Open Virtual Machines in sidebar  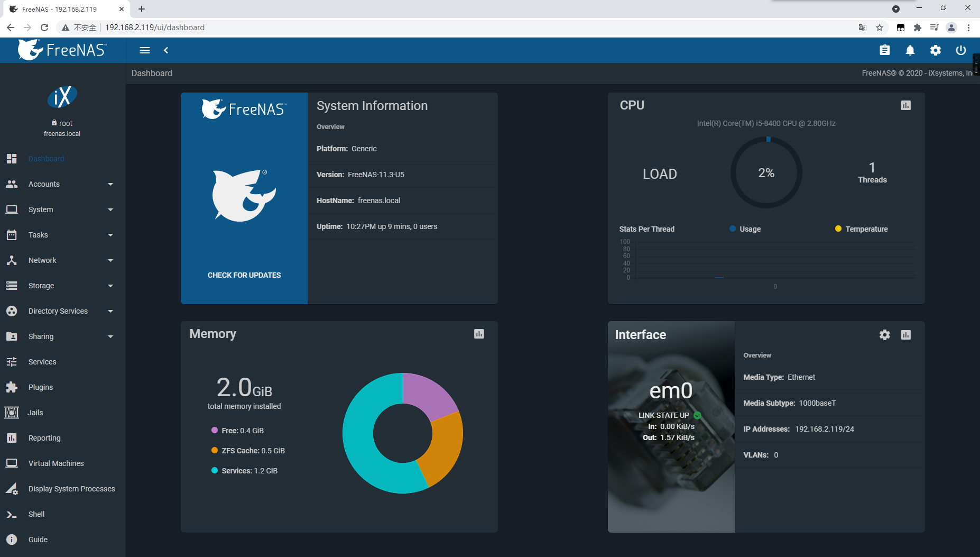pos(56,463)
